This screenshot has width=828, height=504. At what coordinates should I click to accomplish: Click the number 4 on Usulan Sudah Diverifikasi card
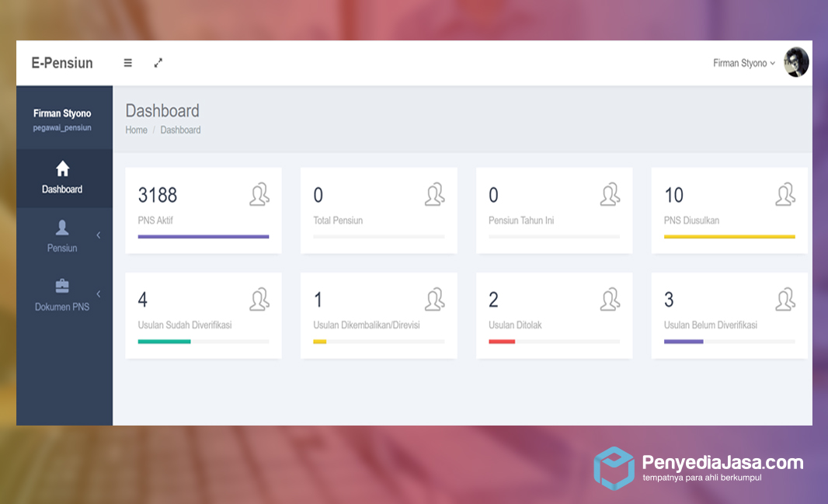pos(143,300)
